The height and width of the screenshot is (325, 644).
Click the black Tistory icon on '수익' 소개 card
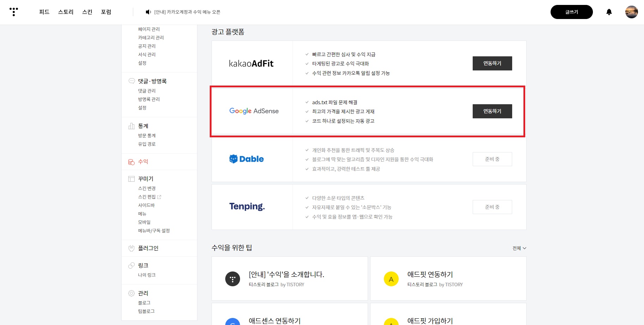(233, 279)
